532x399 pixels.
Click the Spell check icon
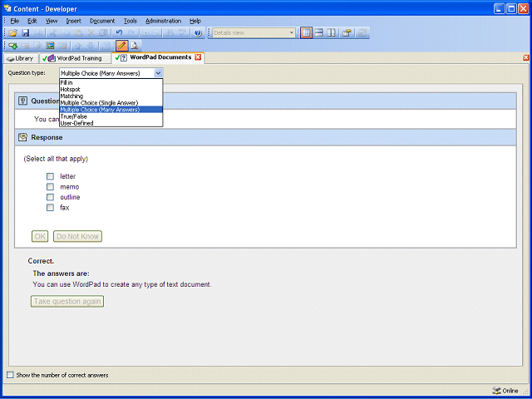(x=183, y=33)
